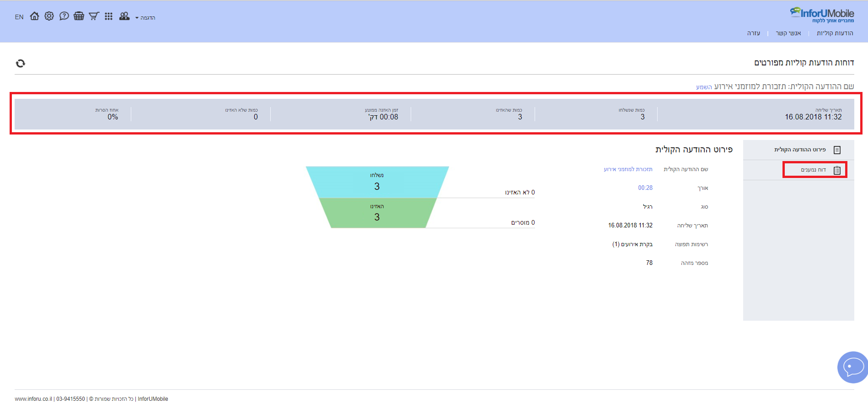Refresh the report with the reload icon

(x=21, y=63)
